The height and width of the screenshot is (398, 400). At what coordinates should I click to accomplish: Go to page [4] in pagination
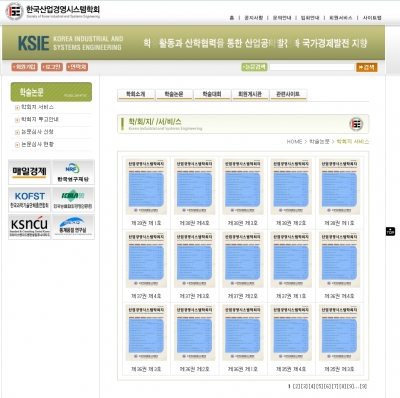point(312,386)
